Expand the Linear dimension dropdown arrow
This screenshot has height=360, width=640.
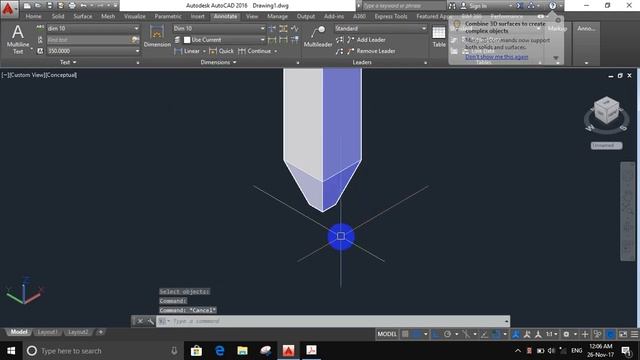pos(204,51)
